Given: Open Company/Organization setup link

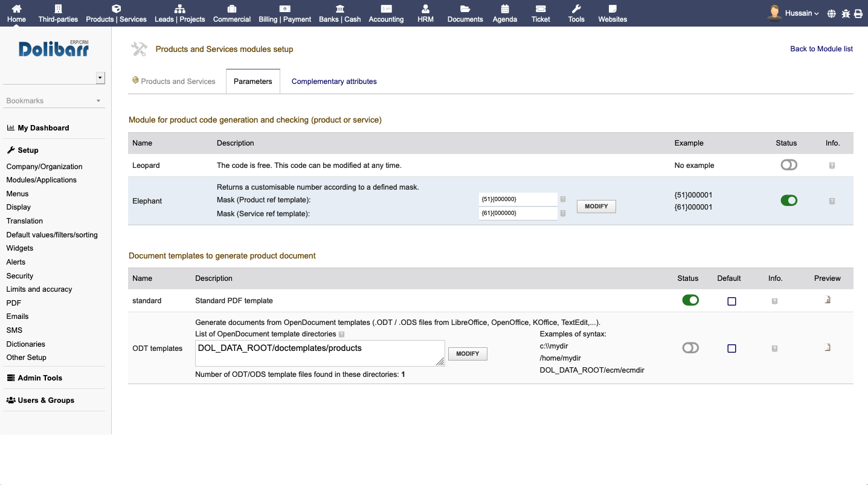Looking at the screenshot, I should [44, 167].
